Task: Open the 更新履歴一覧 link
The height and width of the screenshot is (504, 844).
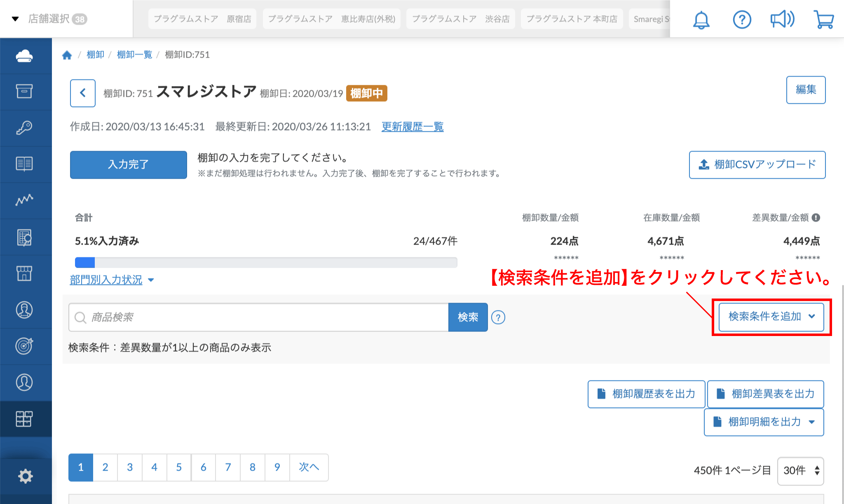Action: 412,126
